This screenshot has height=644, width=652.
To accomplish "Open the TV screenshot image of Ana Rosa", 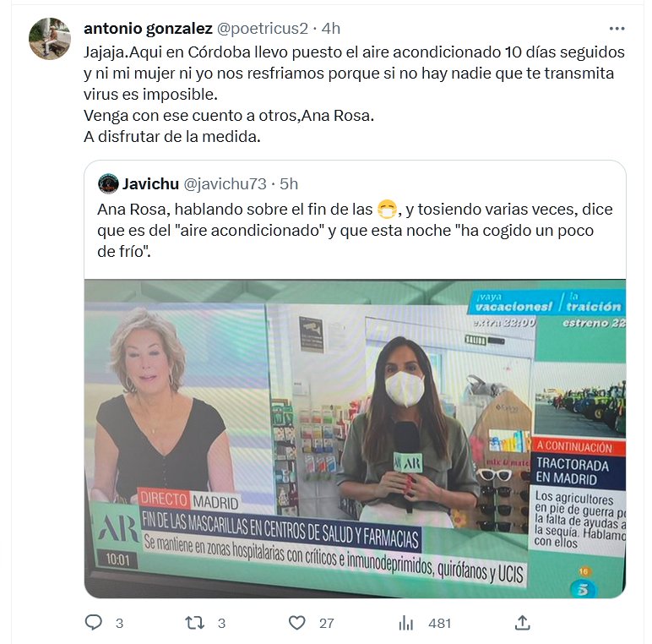I will (355, 439).
